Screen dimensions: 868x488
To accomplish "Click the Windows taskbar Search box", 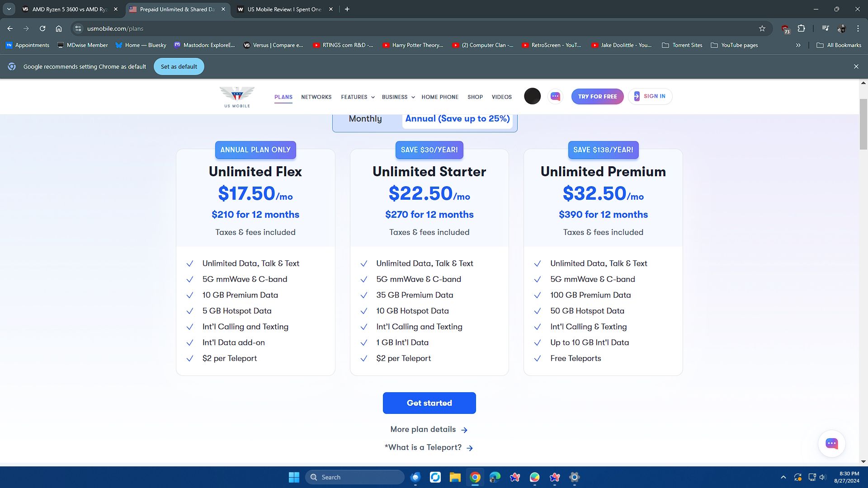I will (x=355, y=477).
